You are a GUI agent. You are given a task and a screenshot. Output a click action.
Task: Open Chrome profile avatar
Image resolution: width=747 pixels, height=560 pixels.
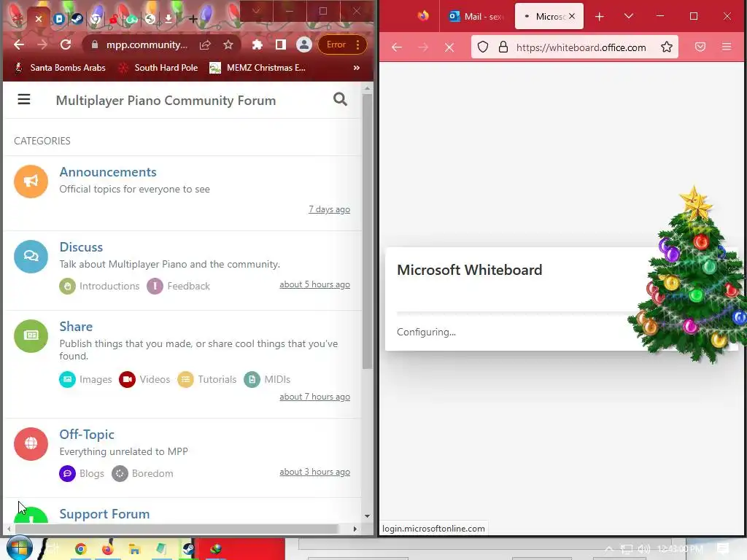pyautogui.click(x=304, y=44)
